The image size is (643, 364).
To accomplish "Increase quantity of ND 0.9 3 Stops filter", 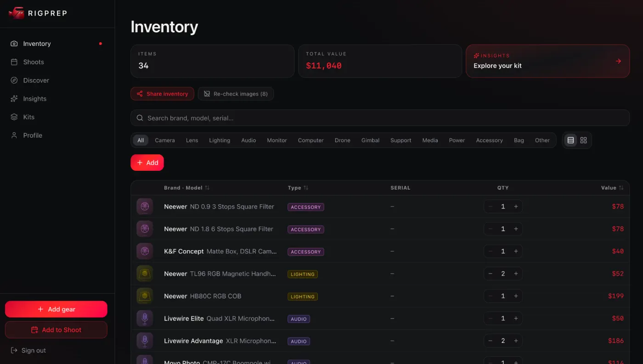I will 516,207.
